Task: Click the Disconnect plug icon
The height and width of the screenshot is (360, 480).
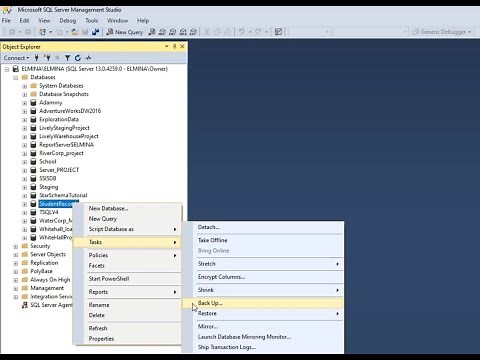Action: (x=47, y=58)
